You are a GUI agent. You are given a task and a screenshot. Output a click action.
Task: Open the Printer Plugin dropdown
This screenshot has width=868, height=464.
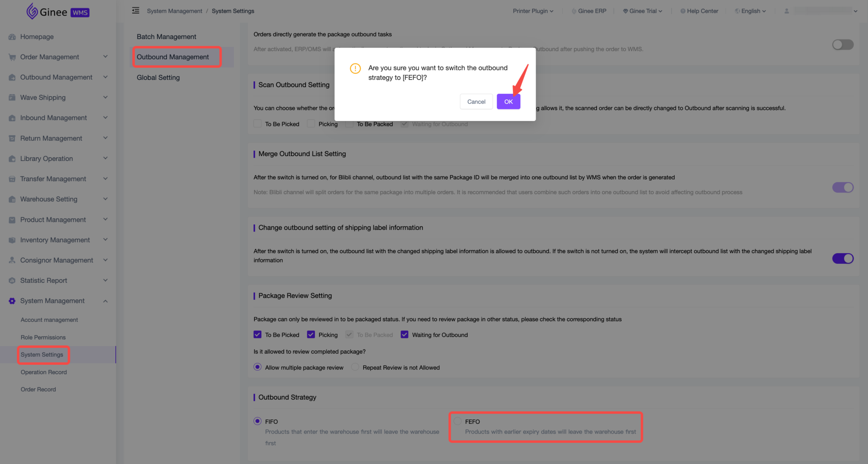(x=533, y=11)
